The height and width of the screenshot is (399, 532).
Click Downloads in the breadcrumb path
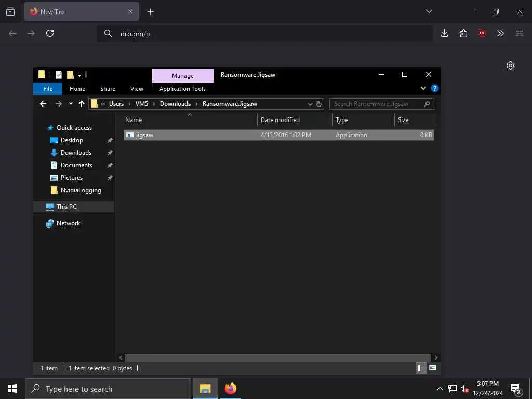[x=175, y=104]
